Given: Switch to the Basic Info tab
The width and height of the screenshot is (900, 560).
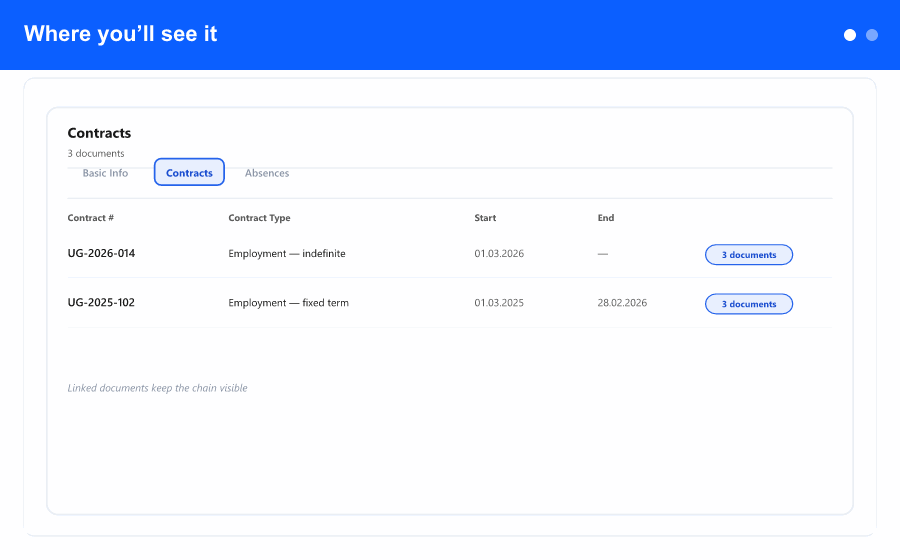Looking at the screenshot, I should tap(105, 173).
